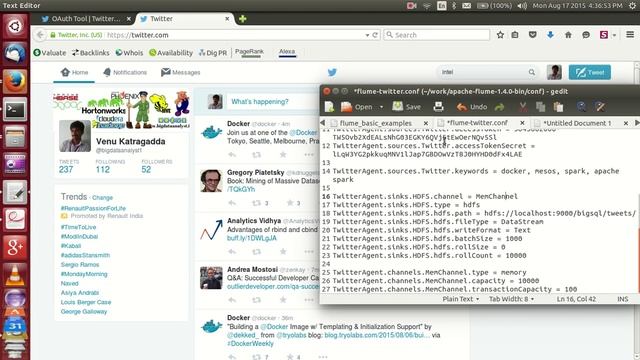Viewport: 640px width, 360px height.
Task: Open Tab Width dropdown
Action: pos(511,299)
